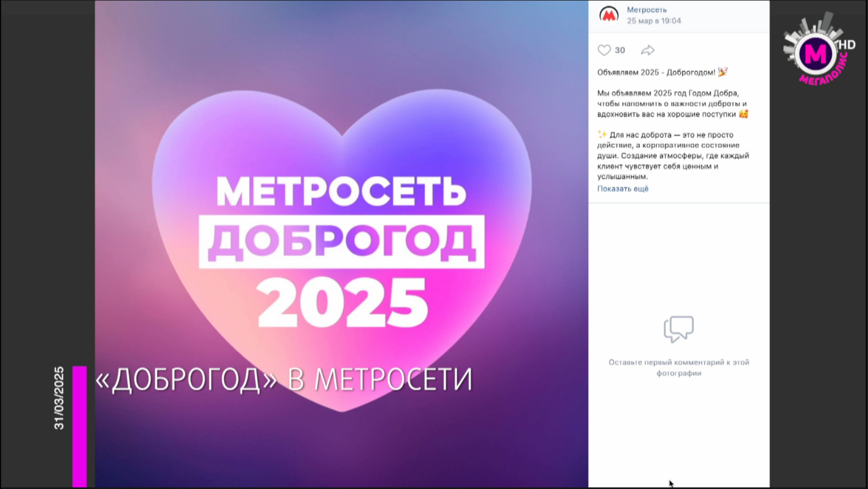Click the Метросеть community name link
Screen dimensions: 868x489
[x=647, y=10]
